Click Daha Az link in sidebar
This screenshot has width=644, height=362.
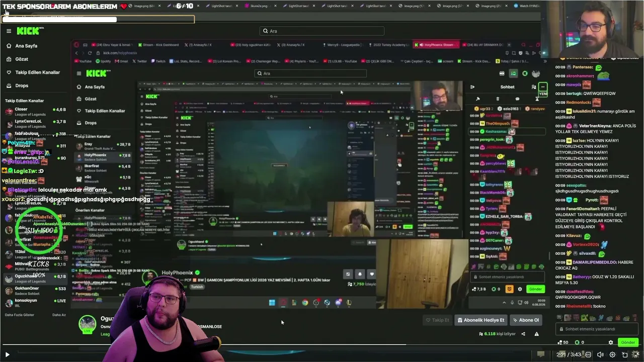59,315
